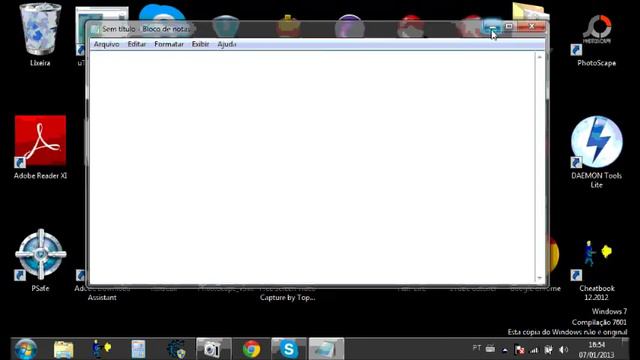640x360 pixels.
Task: Show hidden tray icons arrow
Action: point(505,350)
